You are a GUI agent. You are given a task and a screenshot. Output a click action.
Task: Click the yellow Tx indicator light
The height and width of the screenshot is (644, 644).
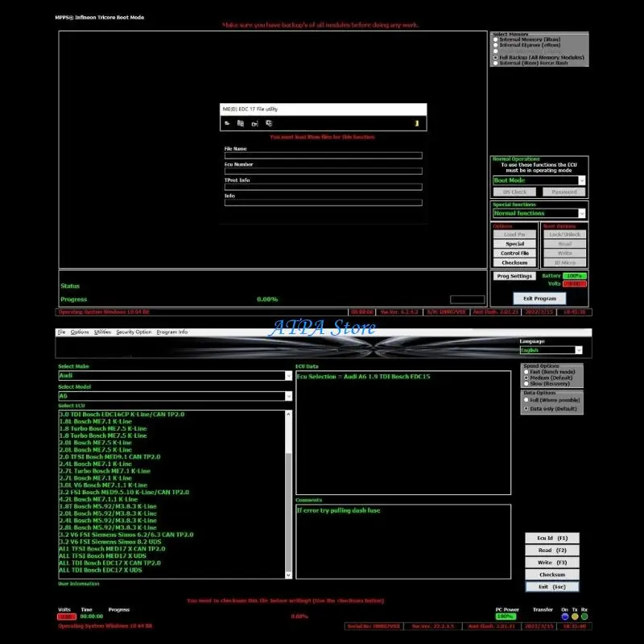click(x=575, y=617)
